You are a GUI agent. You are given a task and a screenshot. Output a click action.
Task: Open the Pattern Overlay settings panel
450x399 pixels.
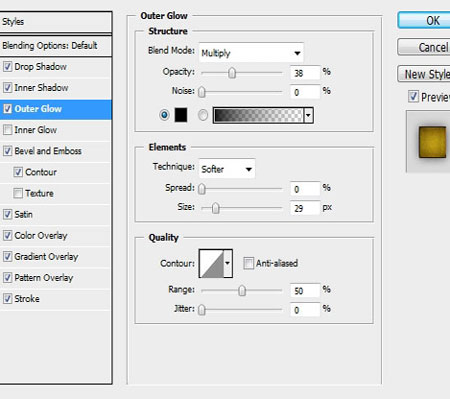pos(44,278)
